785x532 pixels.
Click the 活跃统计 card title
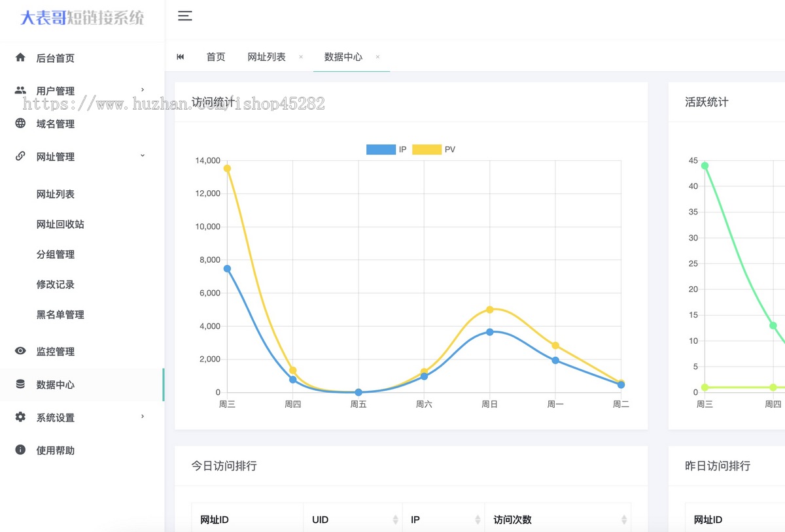pos(706,102)
